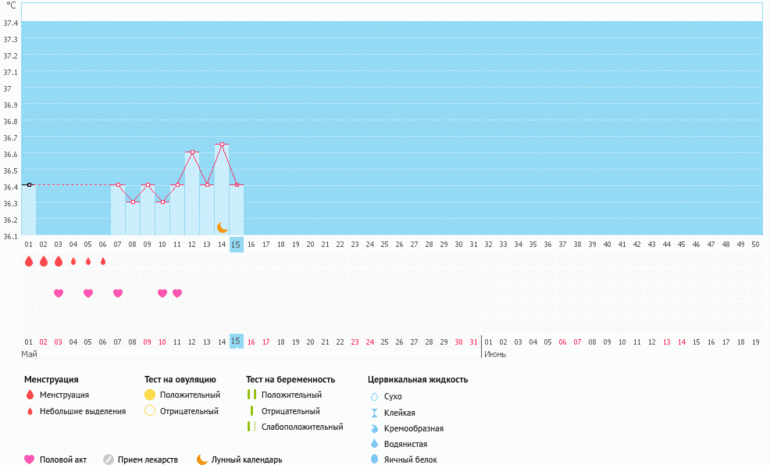Click the Сухо cervical fluid icon
Image resolution: width=770 pixels, height=465 pixels.
[x=373, y=396]
